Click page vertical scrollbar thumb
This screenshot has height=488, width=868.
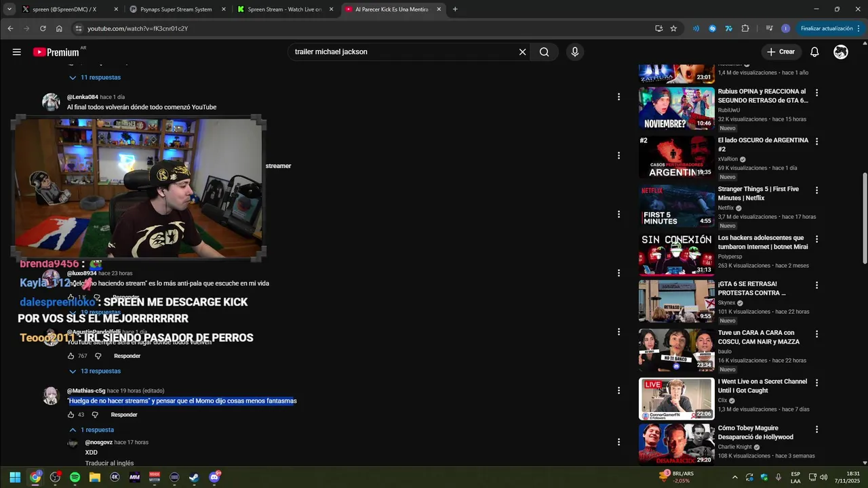(865, 218)
